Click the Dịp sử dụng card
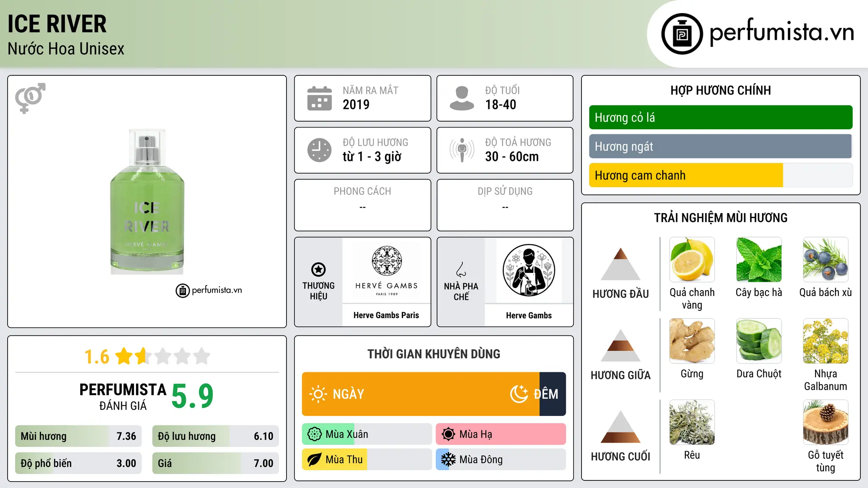868x488 pixels. point(505,205)
